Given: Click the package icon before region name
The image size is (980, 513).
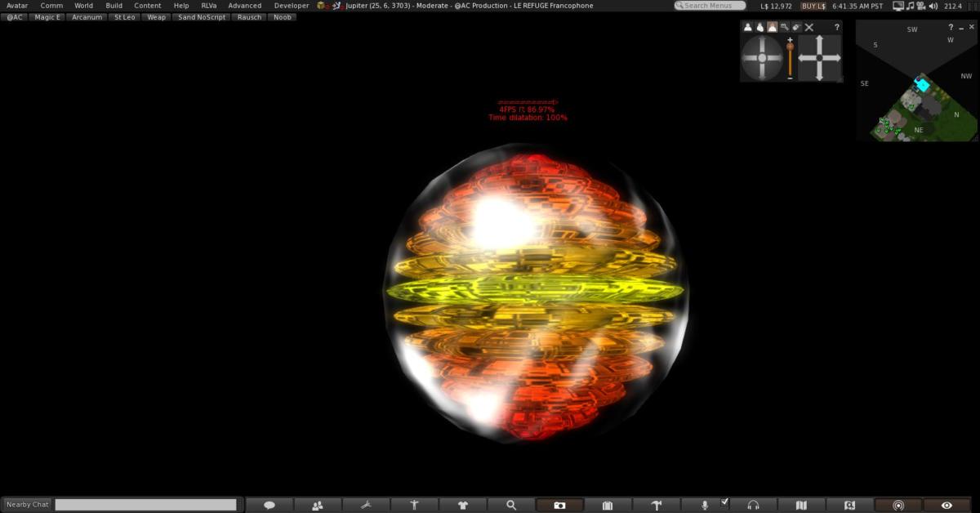Looking at the screenshot, I should point(322,6).
